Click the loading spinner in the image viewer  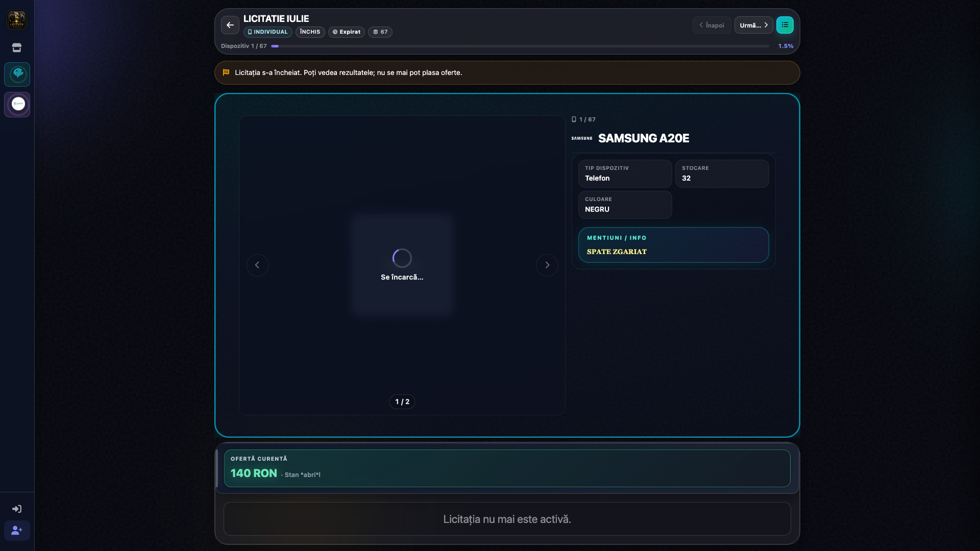[402, 258]
